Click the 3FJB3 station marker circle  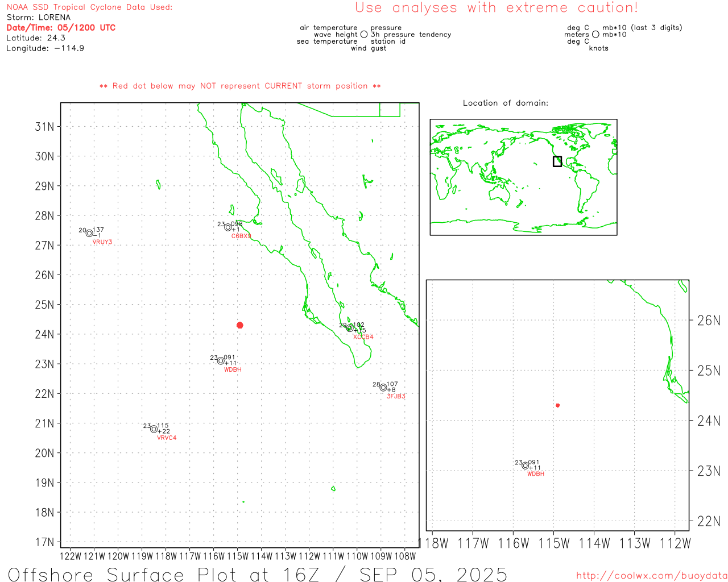(383, 388)
